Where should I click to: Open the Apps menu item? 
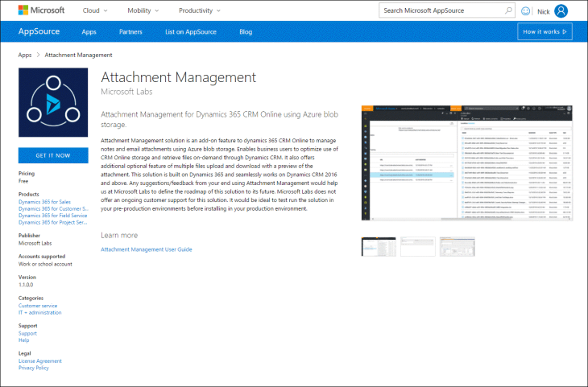[89, 32]
